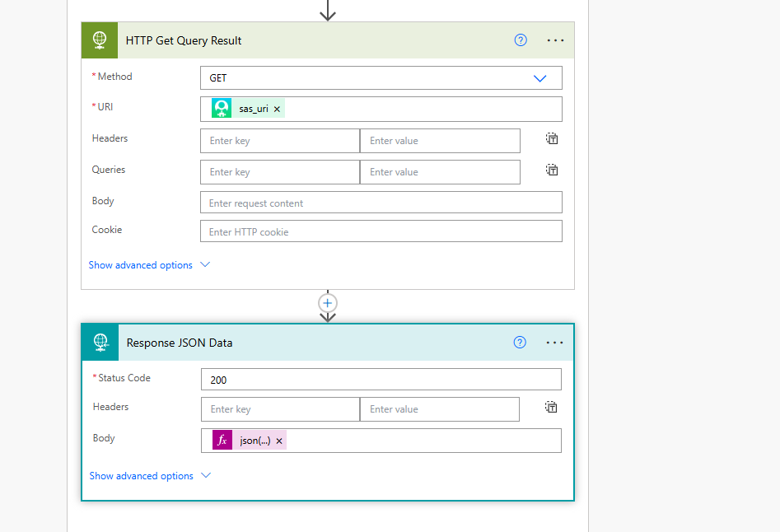780x532 pixels.
Task: Open the Response JSON Data ellipsis menu
Action: [554, 343]
